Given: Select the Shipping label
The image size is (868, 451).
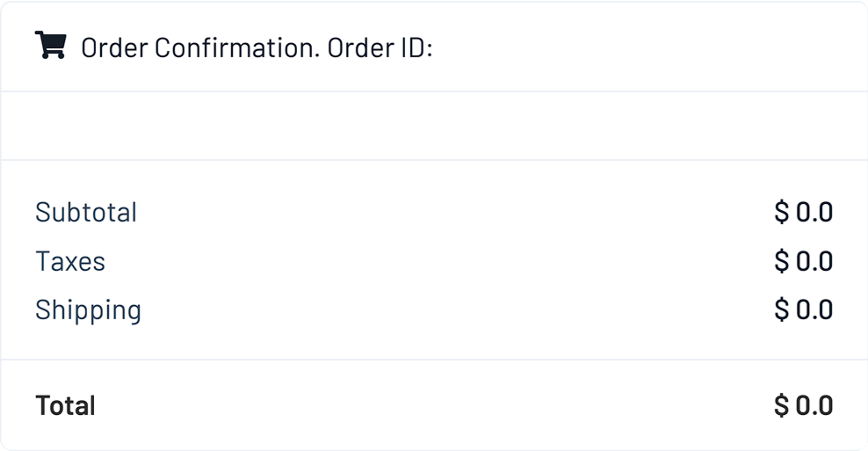Looking at the screenshot, I should 88,310.
